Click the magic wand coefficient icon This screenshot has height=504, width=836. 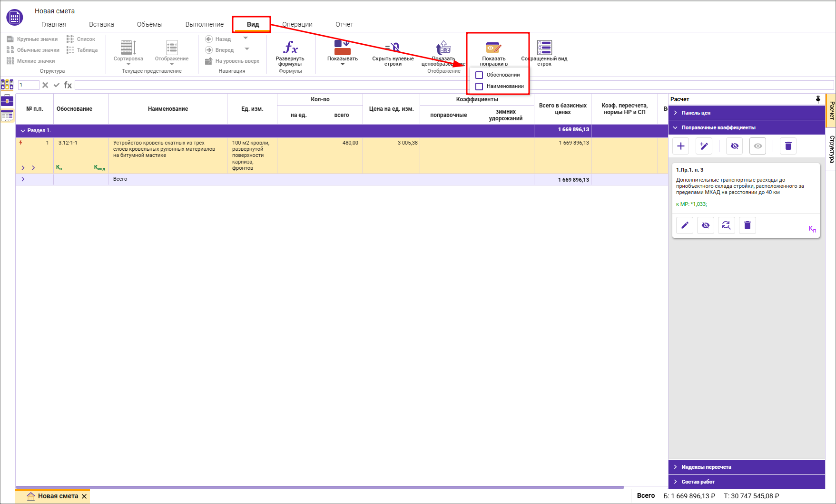click(x=704, y=146)
